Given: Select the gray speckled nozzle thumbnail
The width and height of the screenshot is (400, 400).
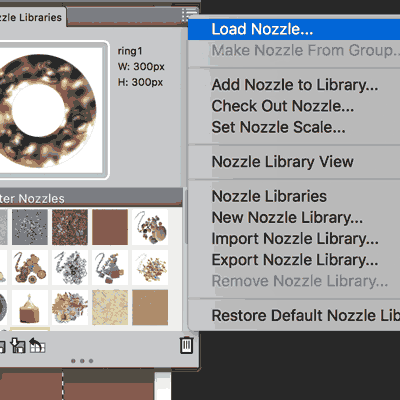Looking at the screenshot, I should [30, 227].
